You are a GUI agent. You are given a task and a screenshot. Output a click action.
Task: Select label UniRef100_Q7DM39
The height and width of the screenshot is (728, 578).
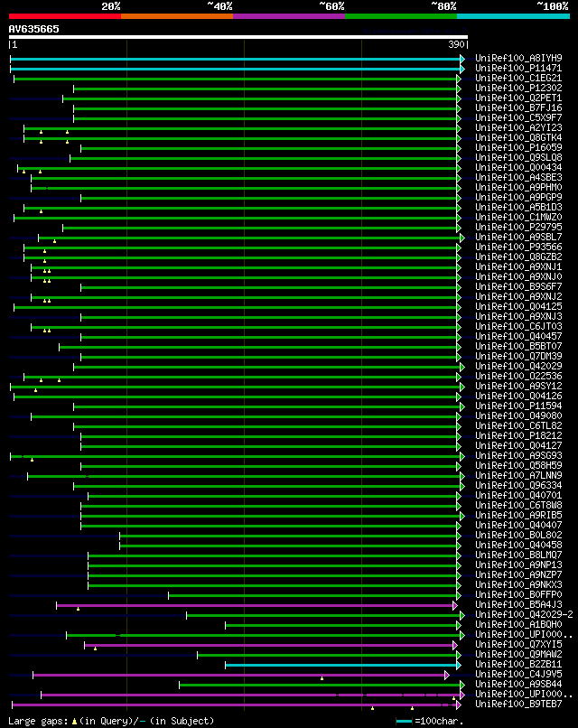[518, 356]
